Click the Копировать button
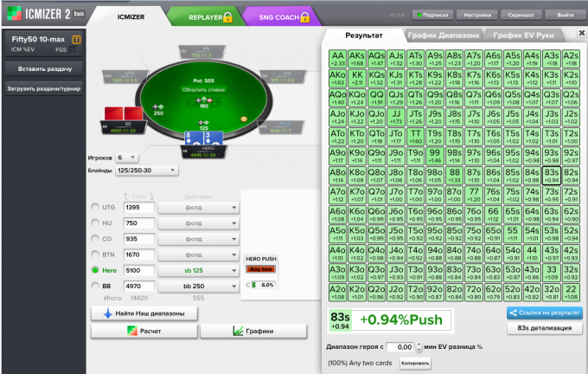The height and width of the screenshot is (374, 588). (x=415, y=363)
